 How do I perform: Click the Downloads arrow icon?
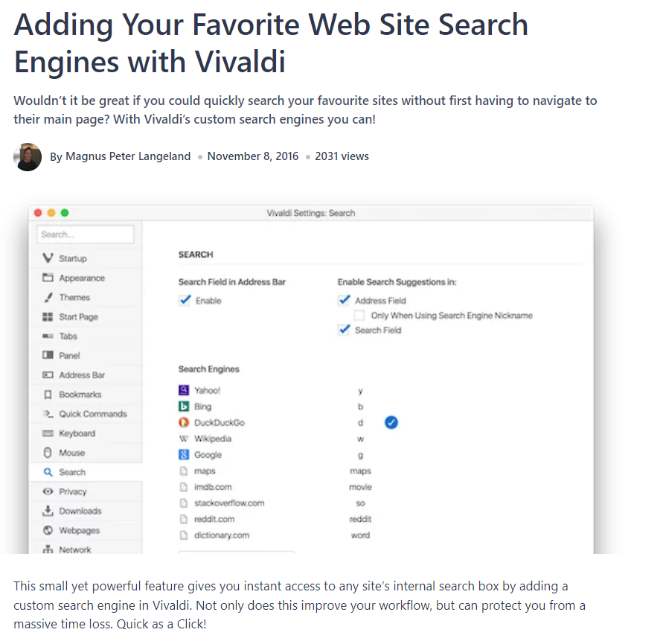(x=48, y=511)
